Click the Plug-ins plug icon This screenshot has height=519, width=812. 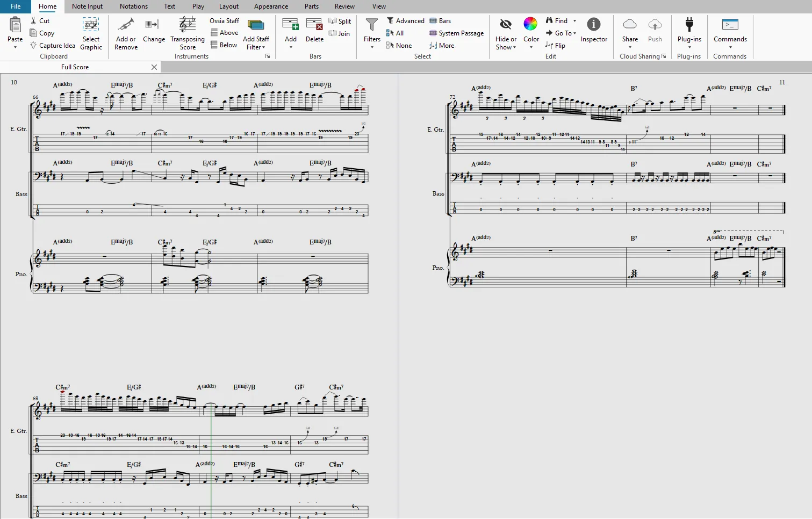689,25
